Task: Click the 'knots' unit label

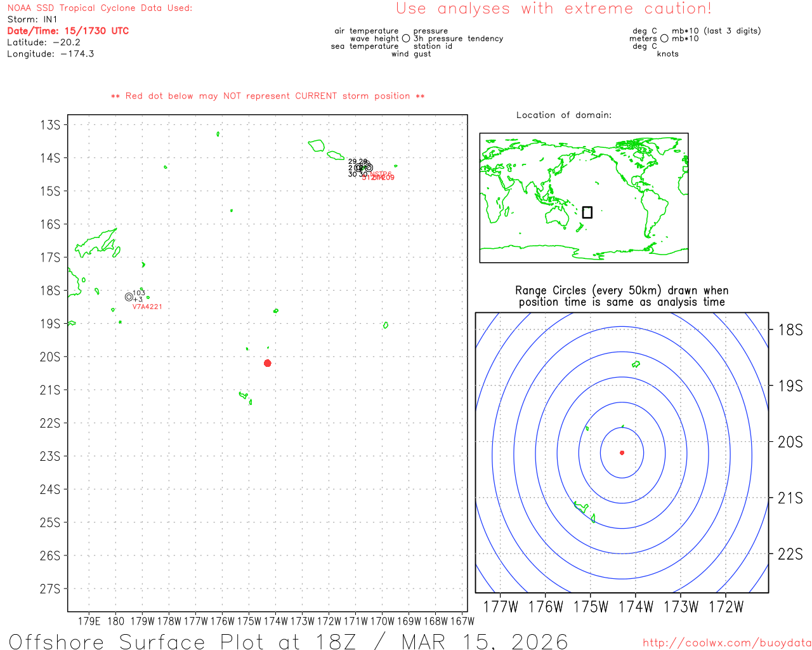Action: (667, 54)
